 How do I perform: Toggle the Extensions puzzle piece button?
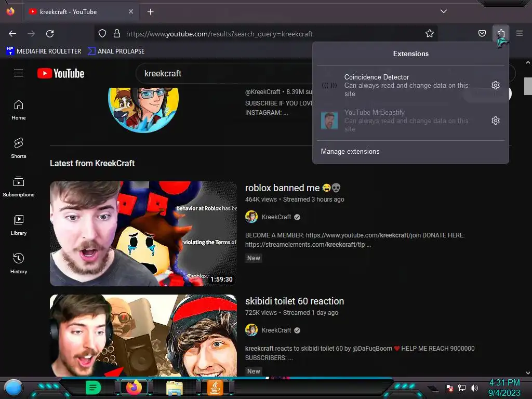click(x=501, y=33)
